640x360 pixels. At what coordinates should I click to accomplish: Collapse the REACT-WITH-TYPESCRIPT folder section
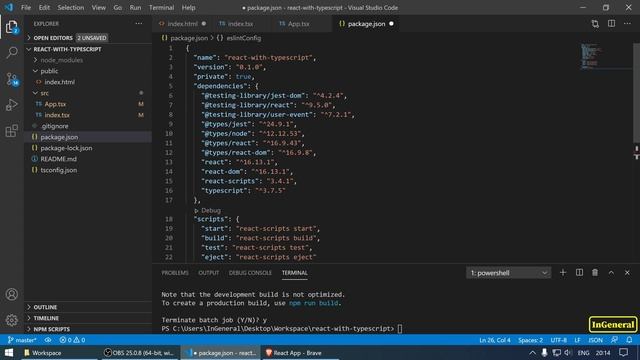88,49
